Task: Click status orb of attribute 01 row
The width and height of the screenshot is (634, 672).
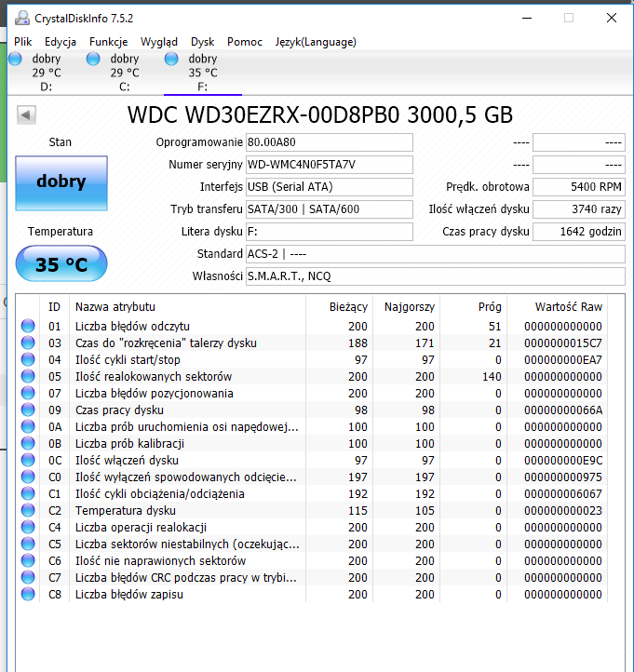Action: coord(28,326)
